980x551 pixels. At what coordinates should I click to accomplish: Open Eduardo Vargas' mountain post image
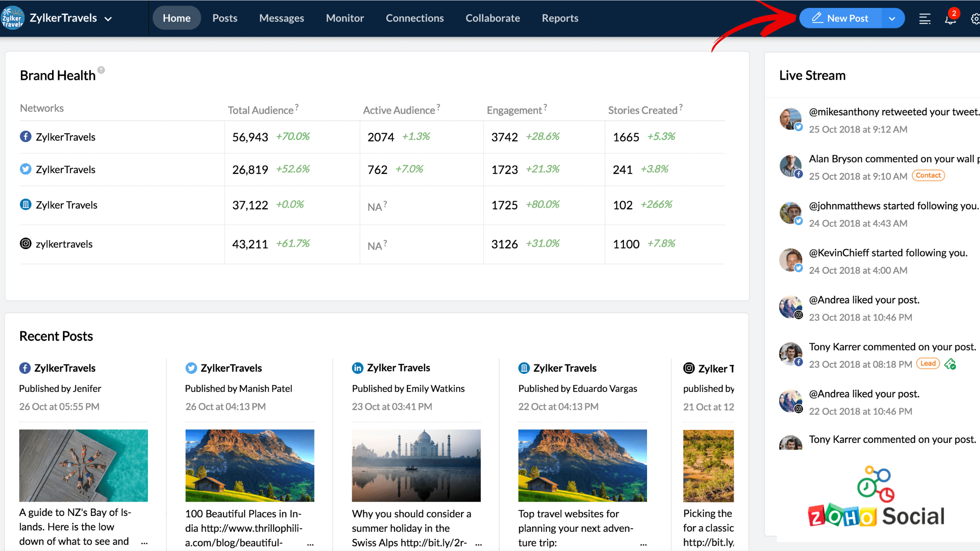[582, 465]
